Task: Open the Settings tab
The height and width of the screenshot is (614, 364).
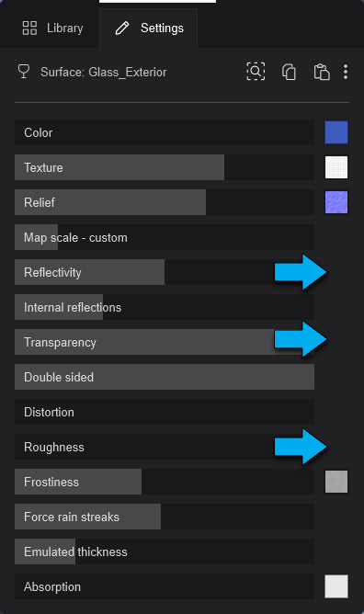Action: coord(149,28)
